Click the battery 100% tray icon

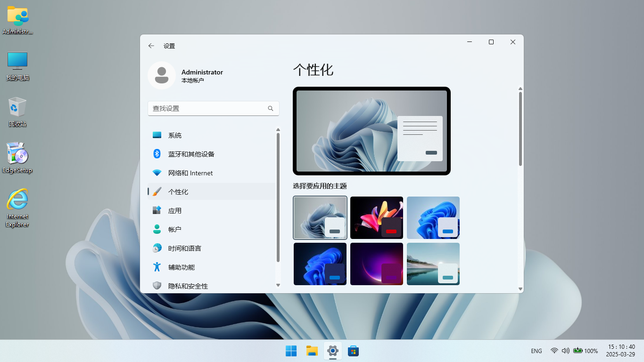point(586,351)
